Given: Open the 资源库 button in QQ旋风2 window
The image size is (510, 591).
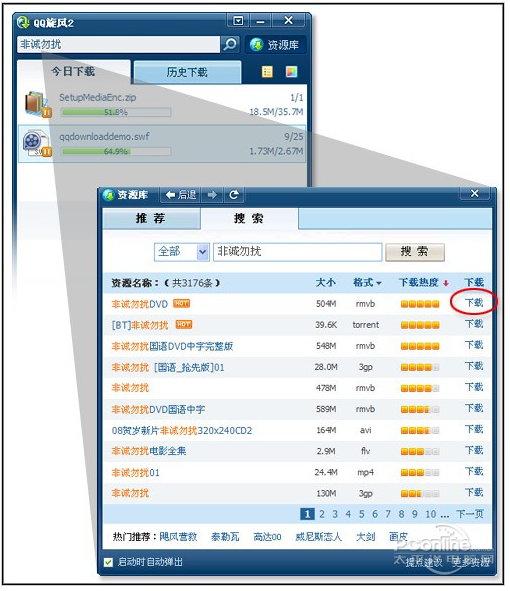Looking at the screenshot, I should pos(275,45).
